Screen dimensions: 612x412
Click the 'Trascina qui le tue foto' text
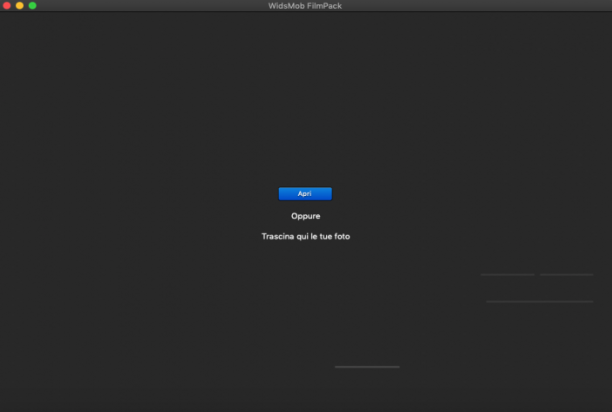306,236
